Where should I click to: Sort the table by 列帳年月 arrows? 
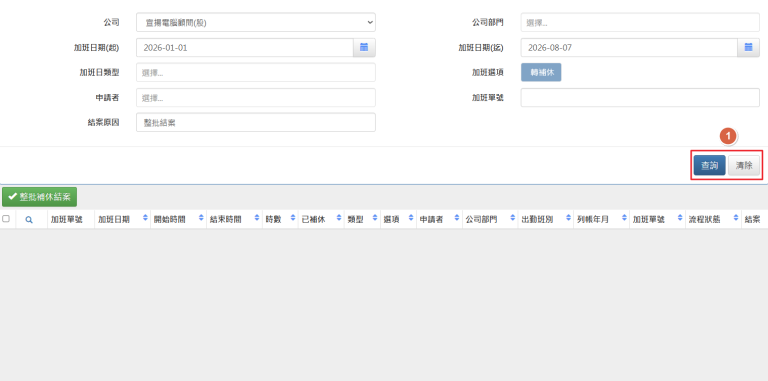(624, 218)
